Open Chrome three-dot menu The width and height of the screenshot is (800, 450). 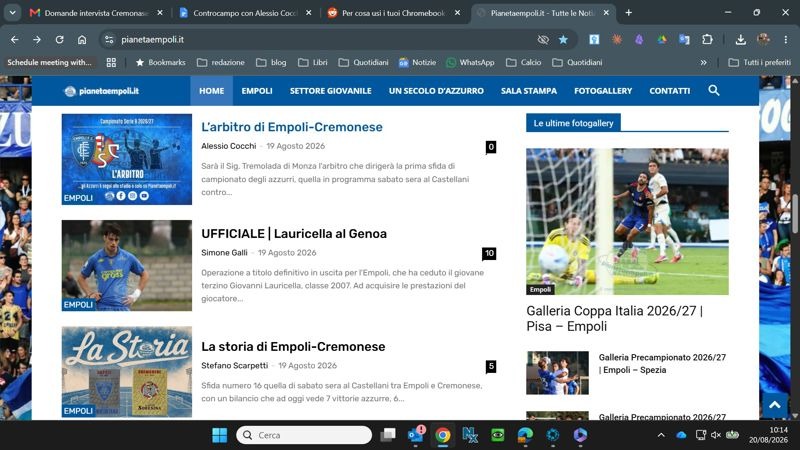click(786, 39)
